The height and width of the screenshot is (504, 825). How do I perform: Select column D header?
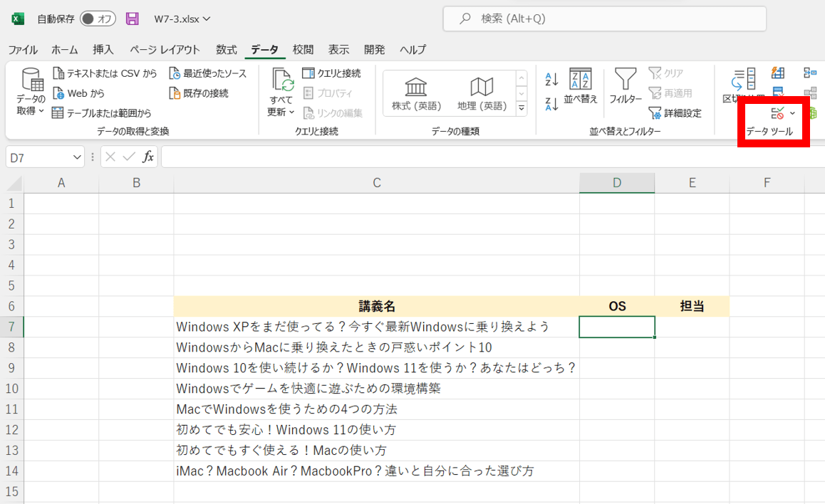(617, 183)
